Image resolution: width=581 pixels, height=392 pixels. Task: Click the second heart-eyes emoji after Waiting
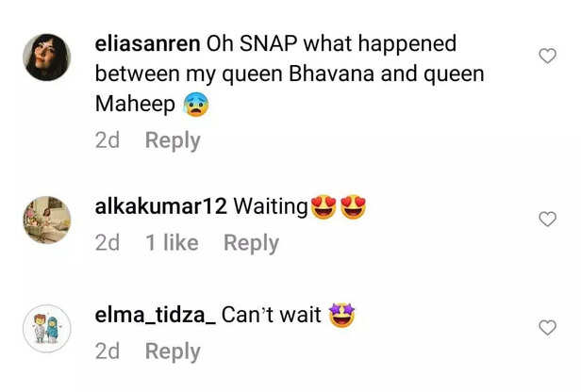[x=353, y=206]
